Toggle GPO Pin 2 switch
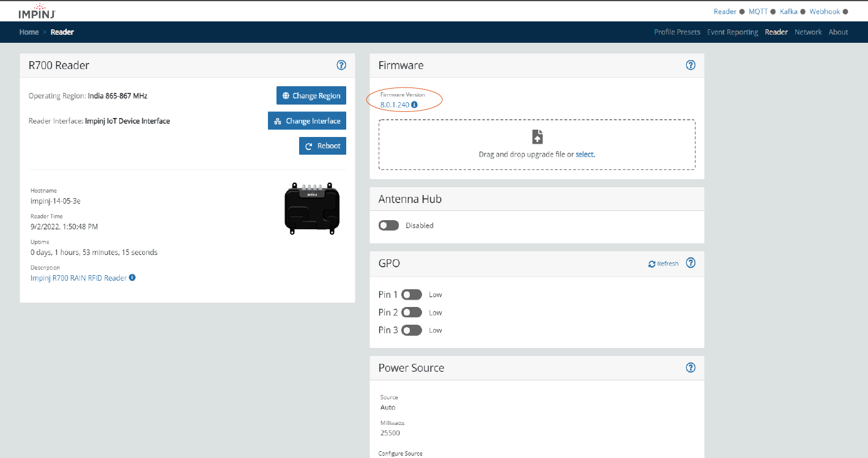Image resolution: width=868 pixels, height=458 pixels. click(x=411, y=312)
